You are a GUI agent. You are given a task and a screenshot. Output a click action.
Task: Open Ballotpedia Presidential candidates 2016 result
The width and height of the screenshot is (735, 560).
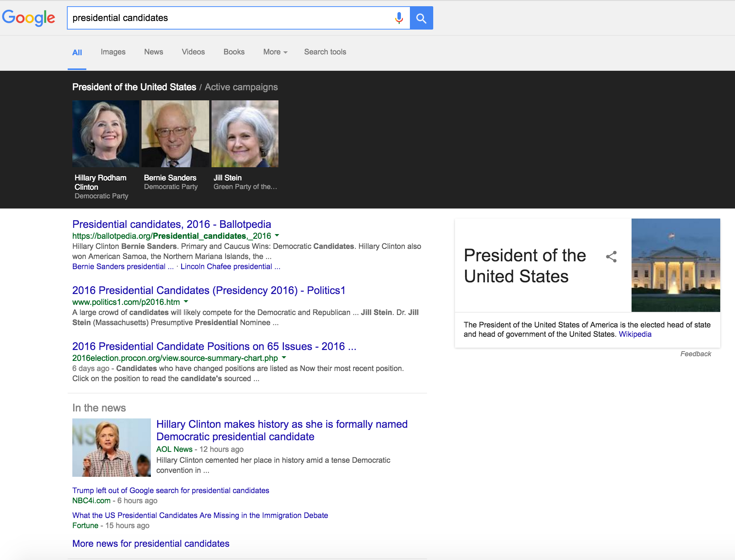[x=171, y=224]
